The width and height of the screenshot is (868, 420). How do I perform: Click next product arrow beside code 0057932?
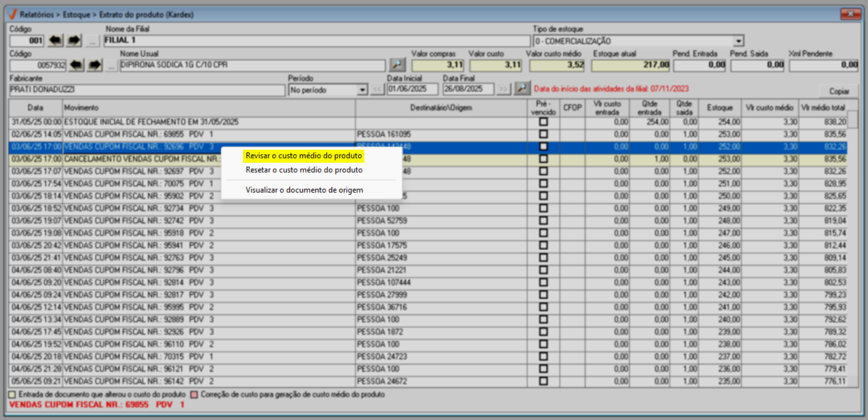coord(95,65)
